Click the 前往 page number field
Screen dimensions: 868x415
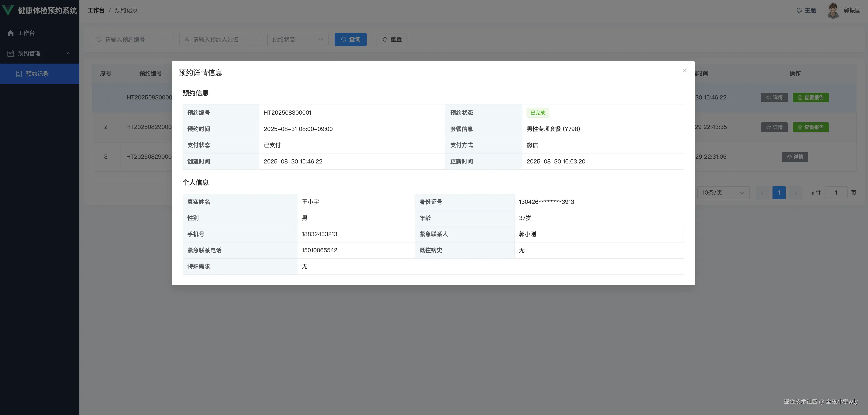[x=836, y=193]
